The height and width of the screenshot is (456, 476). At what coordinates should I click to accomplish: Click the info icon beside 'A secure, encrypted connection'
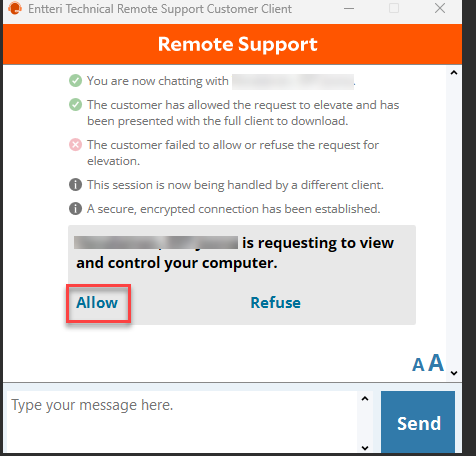click(75, 209)
